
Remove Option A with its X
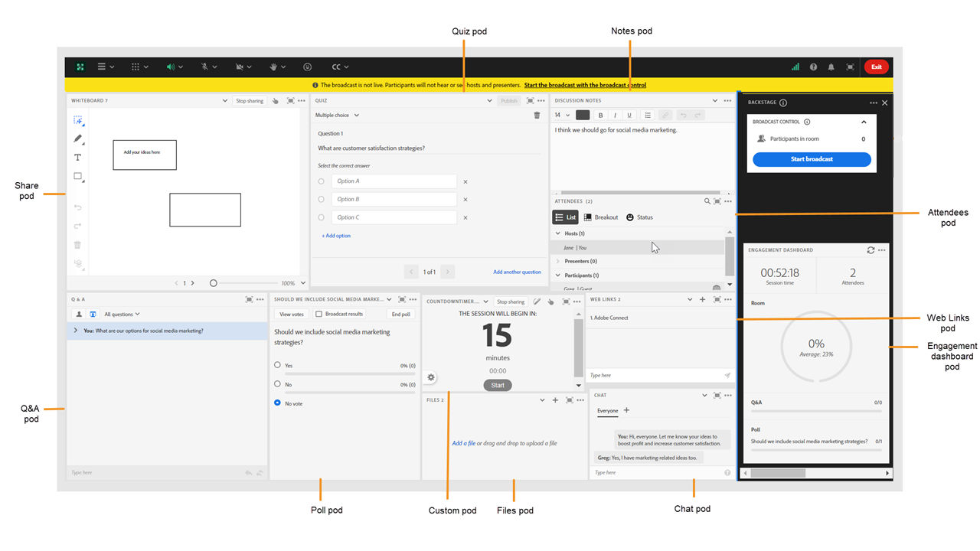pyautogui.click(x=465, y=182)
